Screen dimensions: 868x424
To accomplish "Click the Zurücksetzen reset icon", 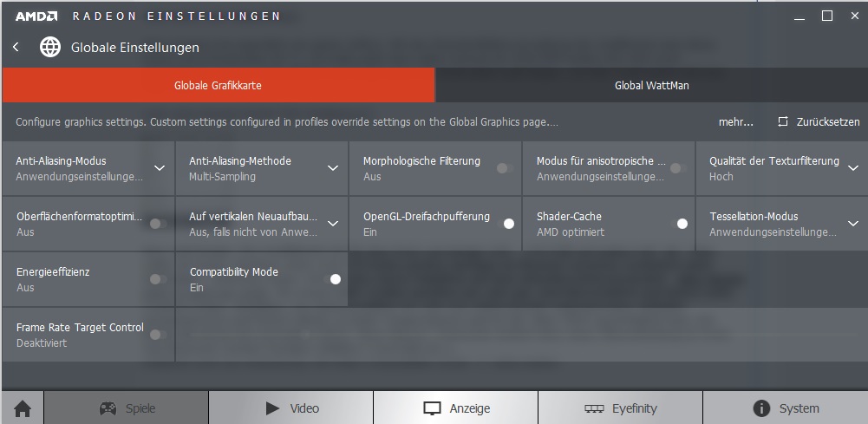I will pyautogui.click(x=783, y=121).
